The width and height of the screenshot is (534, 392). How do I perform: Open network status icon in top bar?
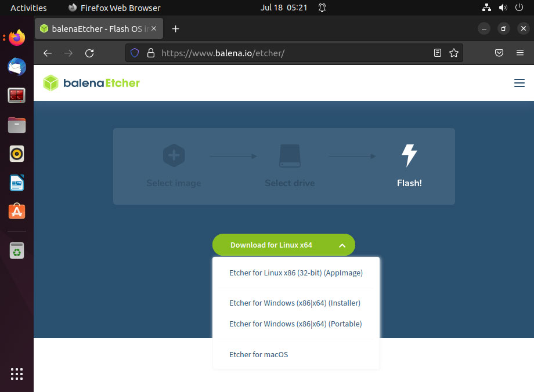pyautogui.click(x=486, y=8)
